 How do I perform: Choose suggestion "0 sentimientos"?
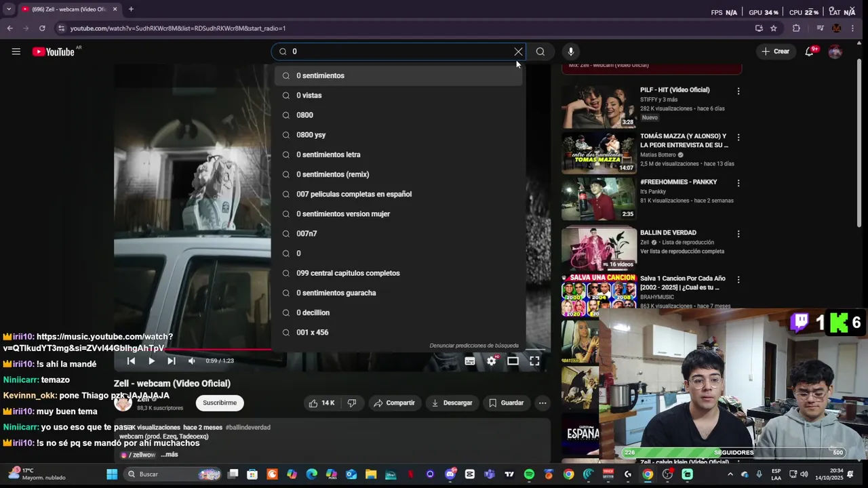click(x=399, y=76)
